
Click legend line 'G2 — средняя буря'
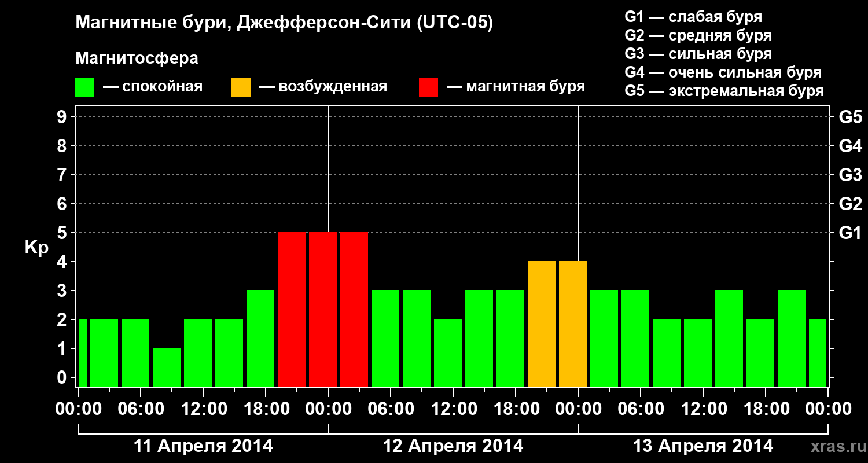(698, 35)
